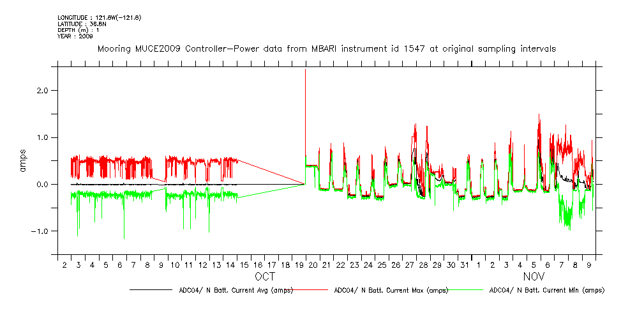
Task: Click day 15 on the date axis
Action: (244, 264)
